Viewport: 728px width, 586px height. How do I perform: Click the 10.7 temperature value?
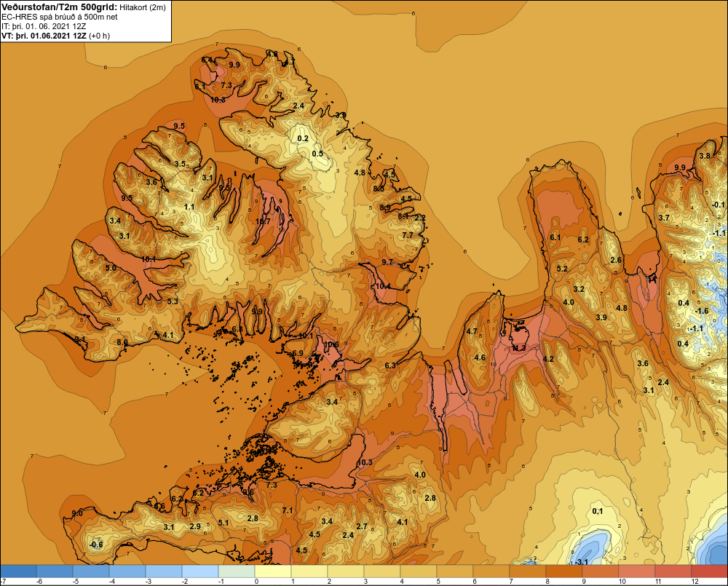pos(263,221)
